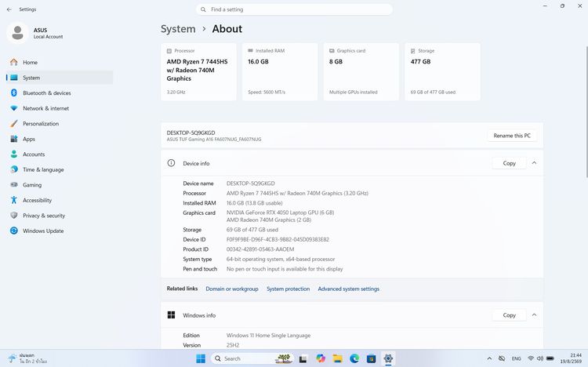Open Task View from the taskbar

click(303, 358)
